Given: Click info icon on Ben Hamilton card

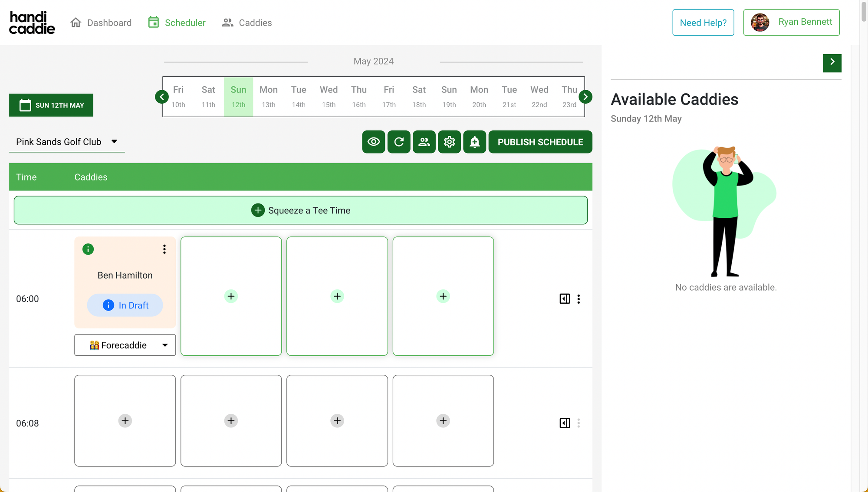Looking at the screenshot, I should pyautogui.click(x=88, y=249).
